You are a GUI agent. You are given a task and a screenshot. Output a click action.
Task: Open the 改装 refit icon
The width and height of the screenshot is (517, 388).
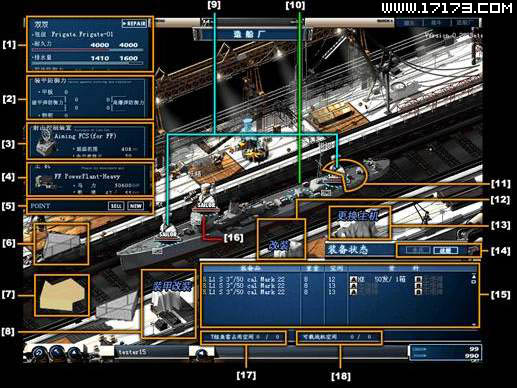tap(281, 239)
